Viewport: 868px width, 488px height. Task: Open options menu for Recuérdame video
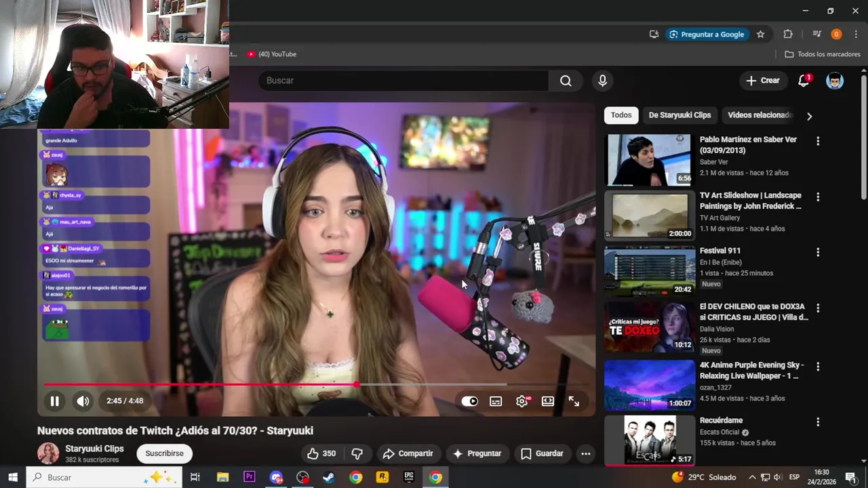coord(818,422)
